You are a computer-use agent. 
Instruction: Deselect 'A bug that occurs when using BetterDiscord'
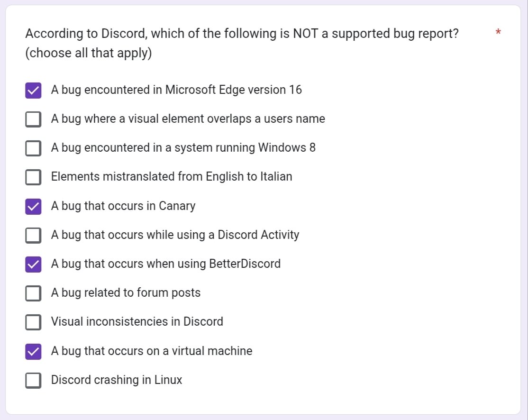33,264
